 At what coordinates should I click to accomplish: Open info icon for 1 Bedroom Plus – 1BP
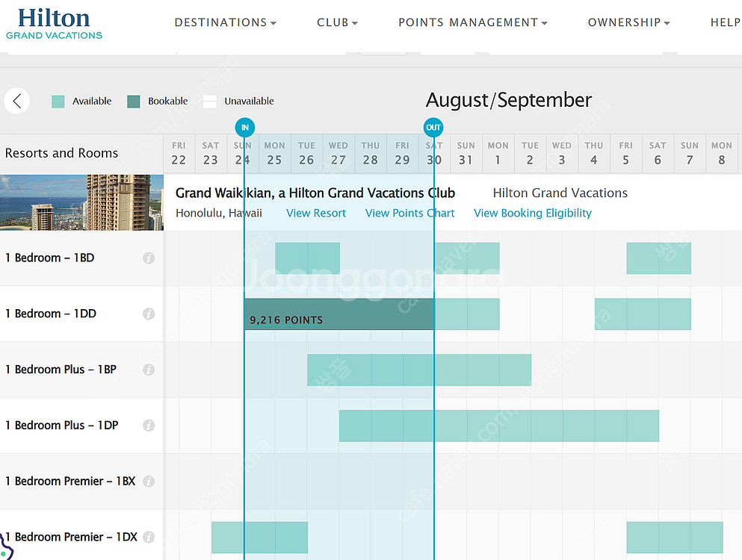coord(149,370)
